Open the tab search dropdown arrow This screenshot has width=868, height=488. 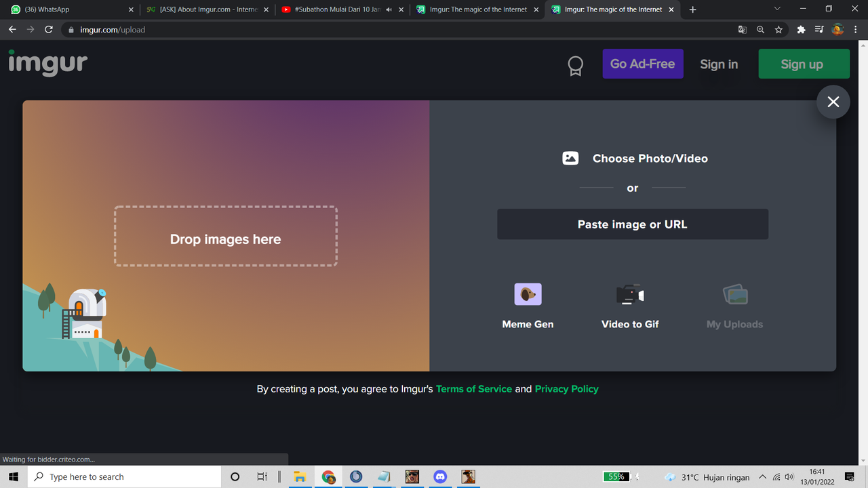click(777, 9)
